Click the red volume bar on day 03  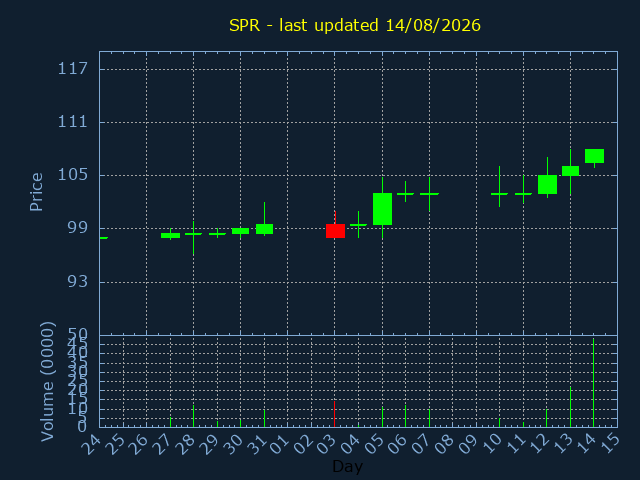335,414
